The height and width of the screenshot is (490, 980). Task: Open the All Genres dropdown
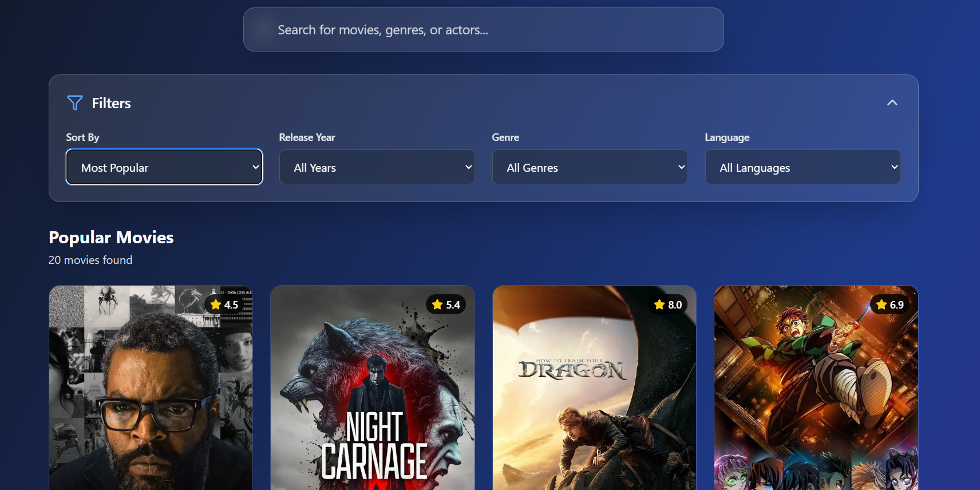(590, 167)
